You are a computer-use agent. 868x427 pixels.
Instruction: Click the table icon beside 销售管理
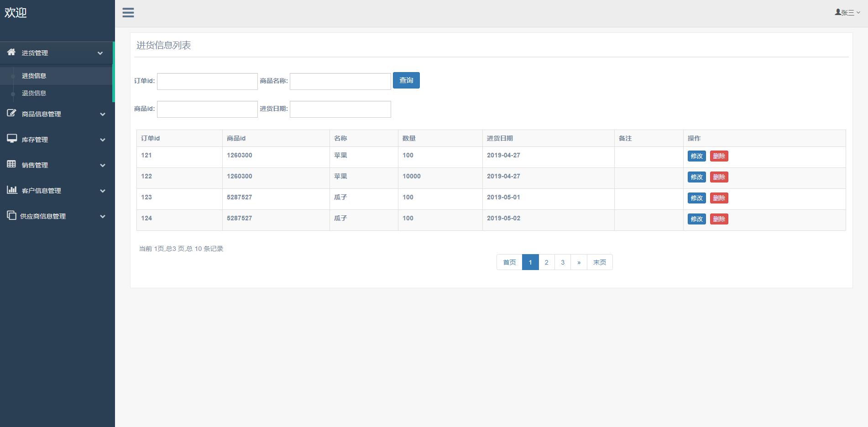[11, 164]
